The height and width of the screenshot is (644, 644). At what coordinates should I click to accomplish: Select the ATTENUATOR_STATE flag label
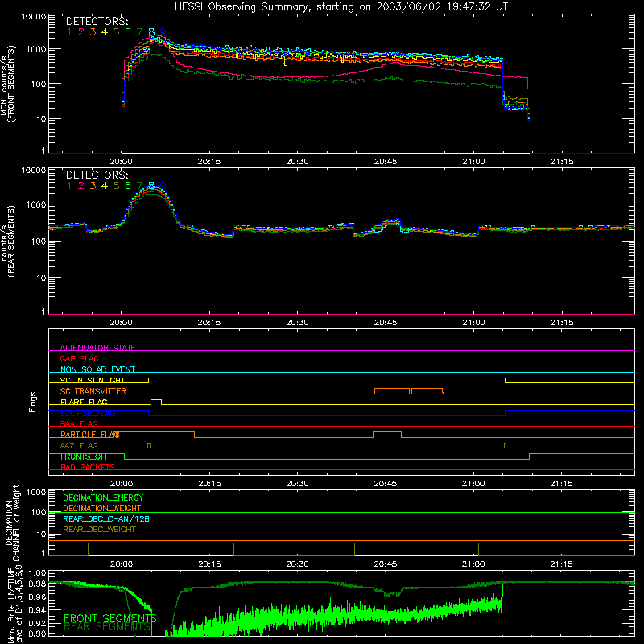coord(97,348)
